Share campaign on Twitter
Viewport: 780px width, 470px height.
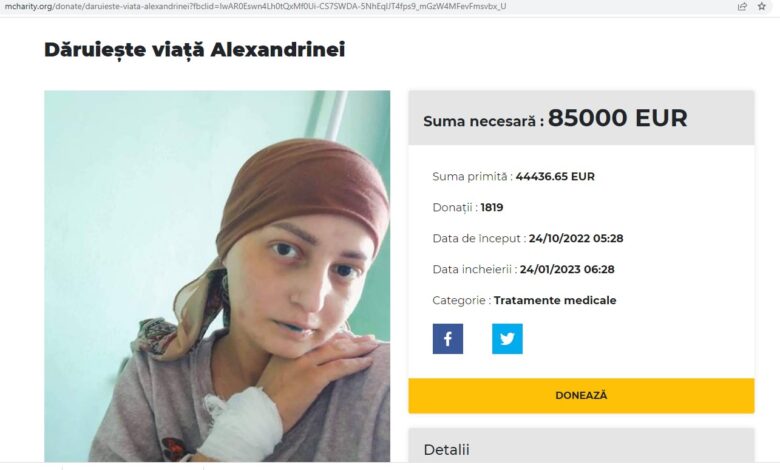tap(507, 339)
